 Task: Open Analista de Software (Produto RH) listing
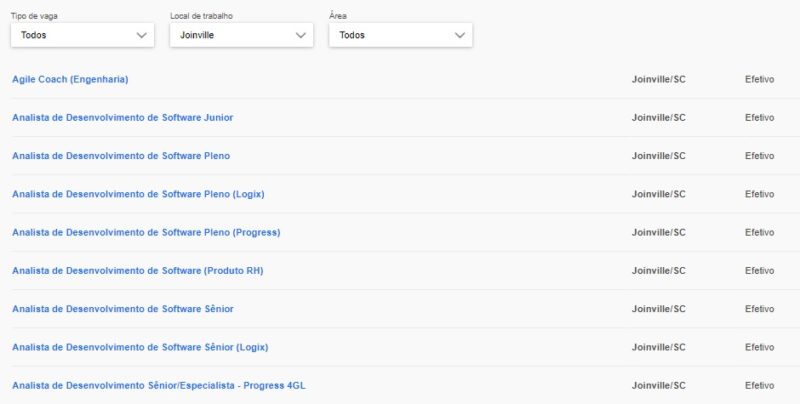137,271
